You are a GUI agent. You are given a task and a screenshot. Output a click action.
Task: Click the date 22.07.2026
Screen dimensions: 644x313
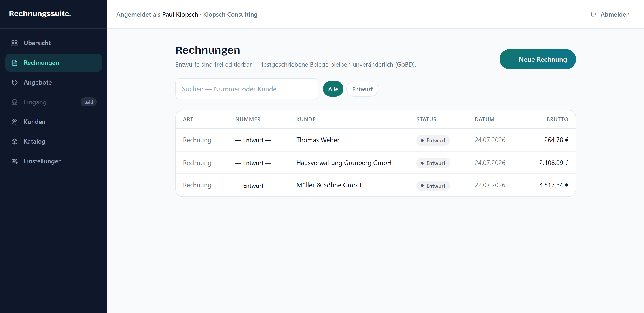(x=490, y=185)
